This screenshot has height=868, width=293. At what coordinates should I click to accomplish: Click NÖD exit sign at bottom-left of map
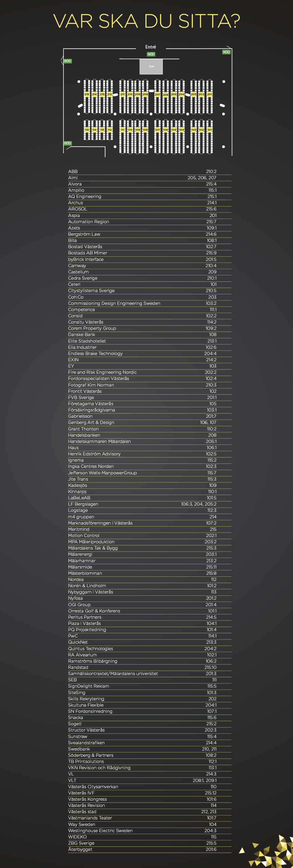(68, 143)
